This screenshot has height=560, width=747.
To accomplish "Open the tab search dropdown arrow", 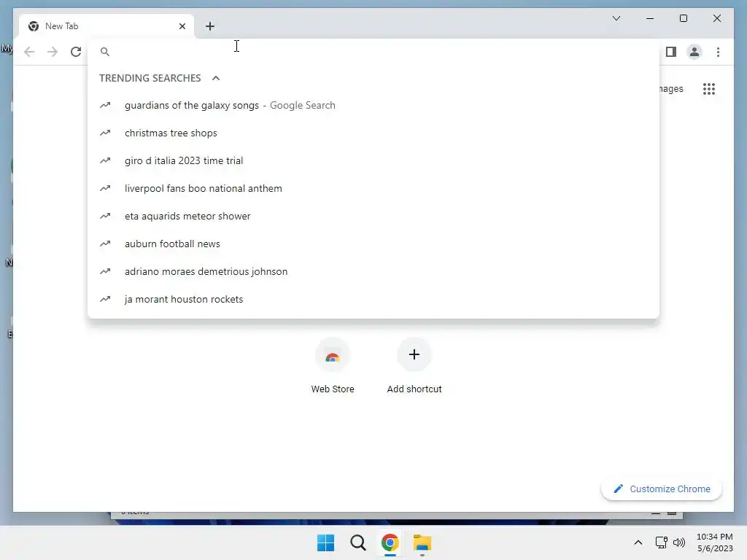I will (616, 18).
